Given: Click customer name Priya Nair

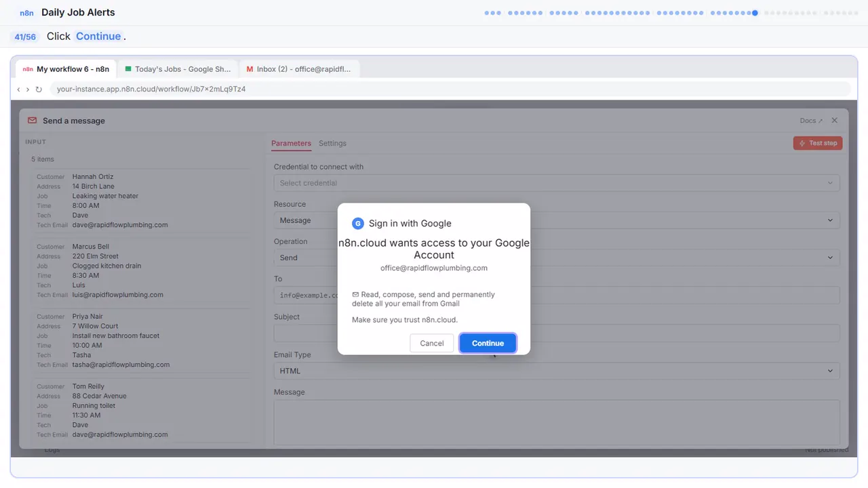Looking at the screenshot, I should (x=88, y=317).
